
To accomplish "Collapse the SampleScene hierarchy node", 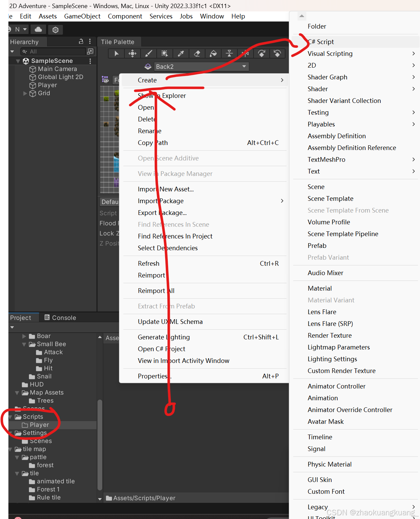I will [x=18, y=61].
